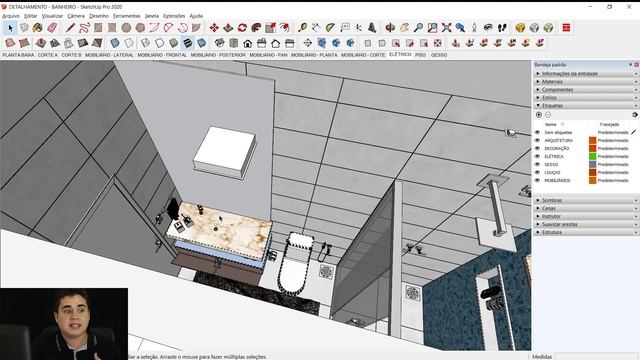The width and height of the screenshot is (640, 360).
Task: Select the Rotate tool
Action: click(x=242, y=28)
